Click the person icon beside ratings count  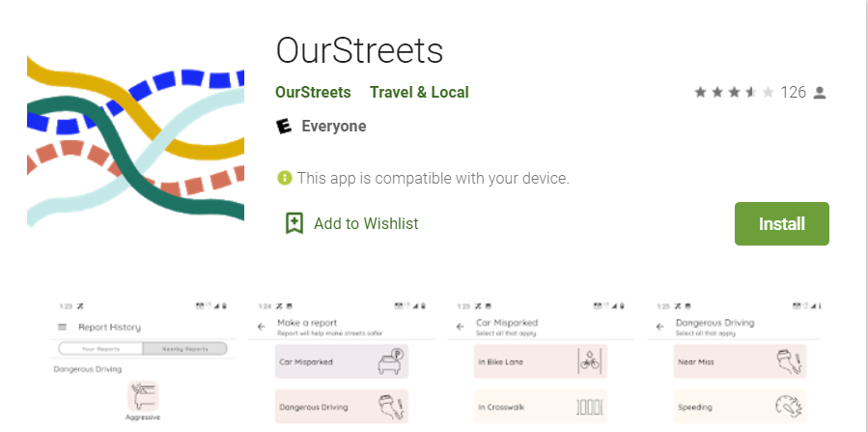coord(820,93)
